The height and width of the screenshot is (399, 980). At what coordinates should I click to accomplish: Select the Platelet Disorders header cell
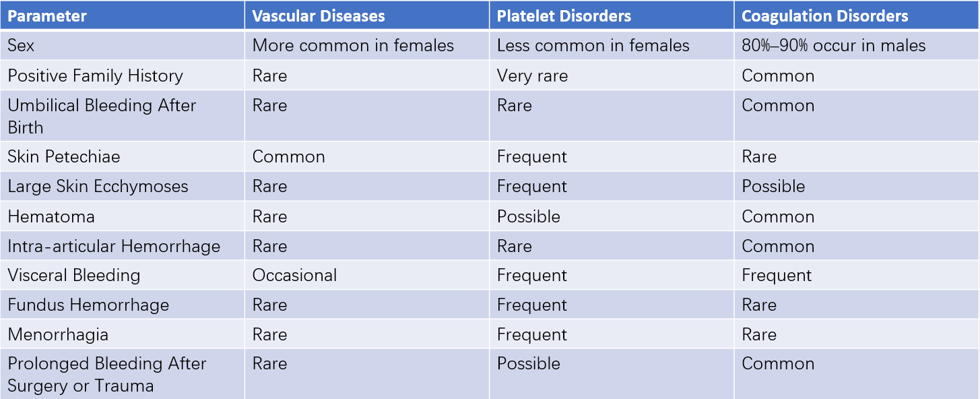click(x=612, y=15)
